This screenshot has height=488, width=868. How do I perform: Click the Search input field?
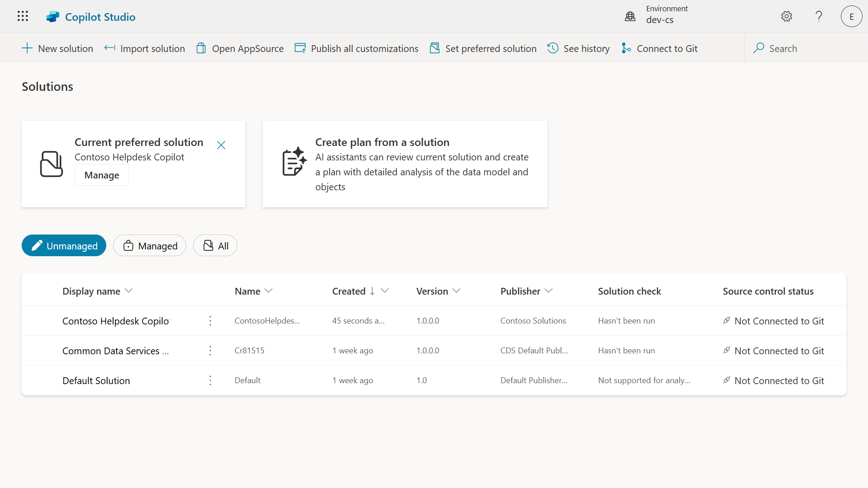pyautogui.click(x=805, y=48)
